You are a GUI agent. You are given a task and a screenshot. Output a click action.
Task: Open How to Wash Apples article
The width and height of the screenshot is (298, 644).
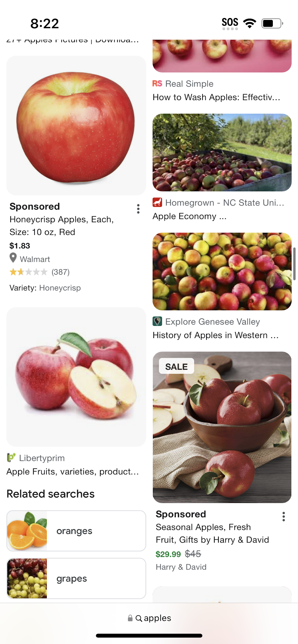tap(216, 97)
